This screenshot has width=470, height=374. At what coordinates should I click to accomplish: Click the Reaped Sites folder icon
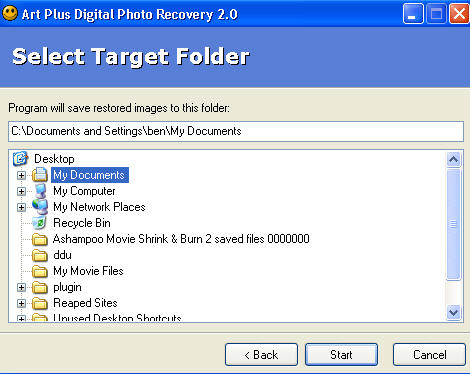pyautogui.click(x=40, y=303)
